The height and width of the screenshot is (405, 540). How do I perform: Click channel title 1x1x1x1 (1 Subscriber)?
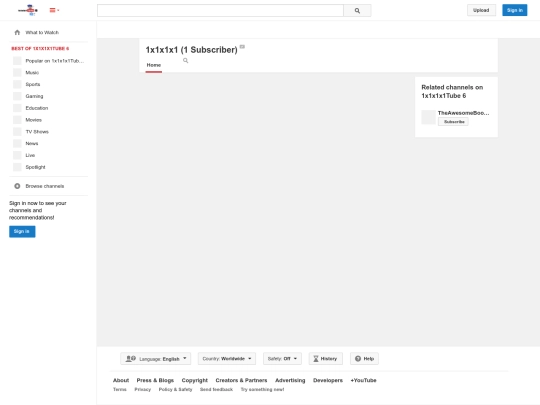(191, 50)
